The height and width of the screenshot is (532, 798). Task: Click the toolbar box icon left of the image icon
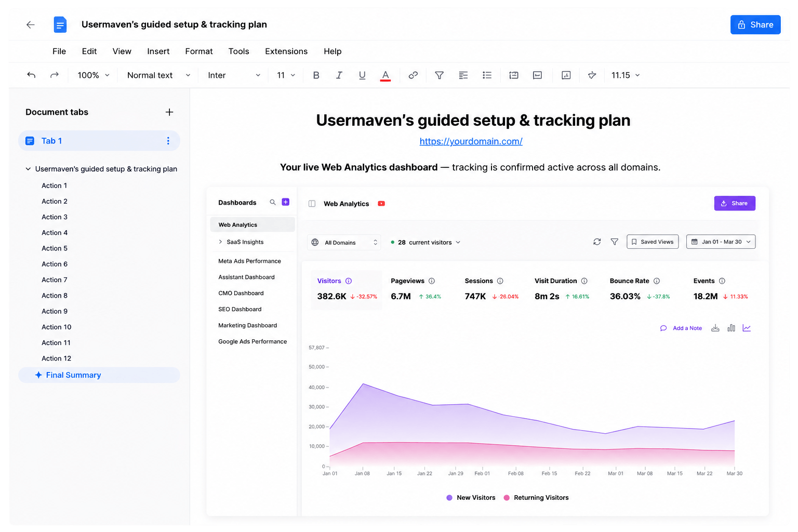[538, 75]
